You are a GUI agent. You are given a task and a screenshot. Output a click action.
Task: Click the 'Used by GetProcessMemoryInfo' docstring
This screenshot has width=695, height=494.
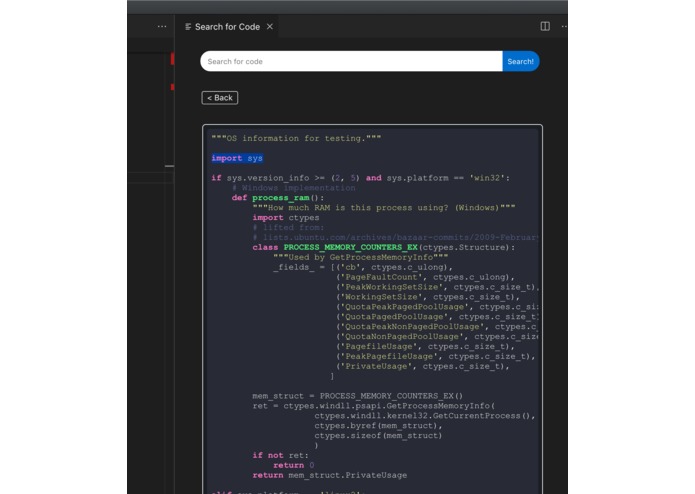[361, 257]
